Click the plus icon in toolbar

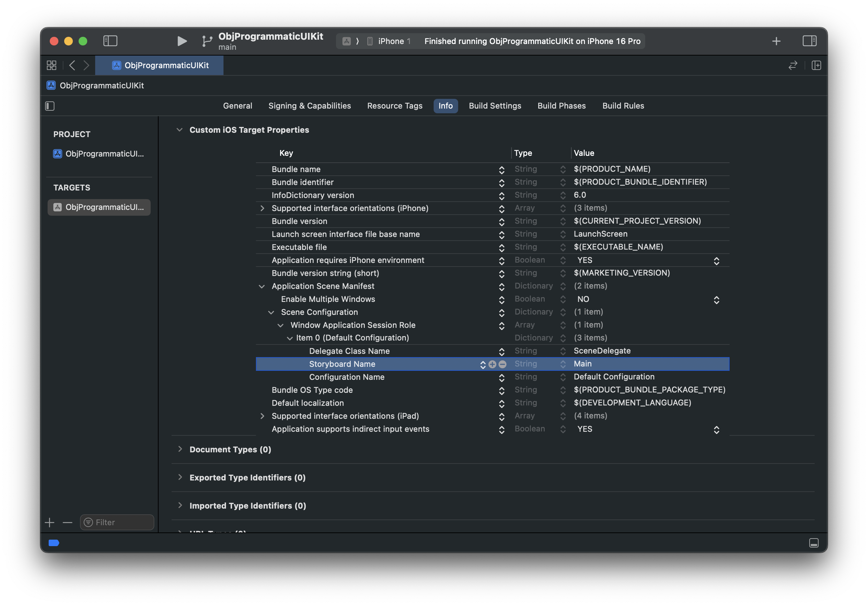tap(776, 41)
